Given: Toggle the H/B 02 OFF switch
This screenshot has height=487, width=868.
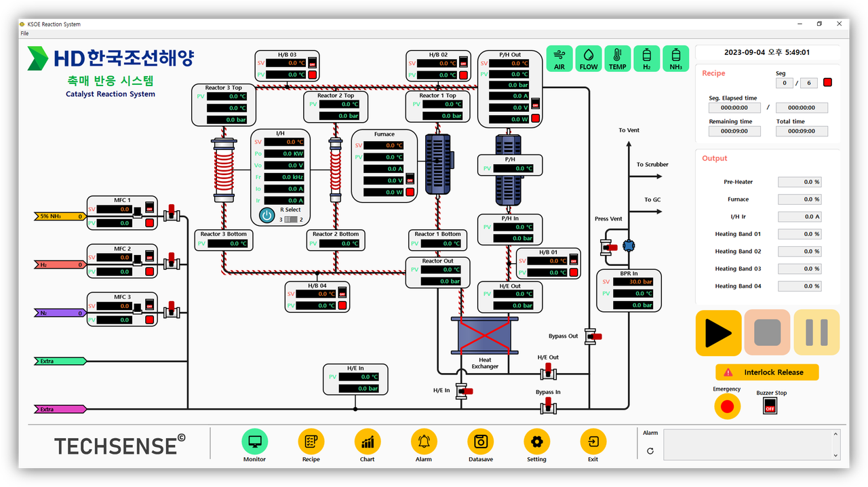Looking at the screenshot, I should 464,62.
